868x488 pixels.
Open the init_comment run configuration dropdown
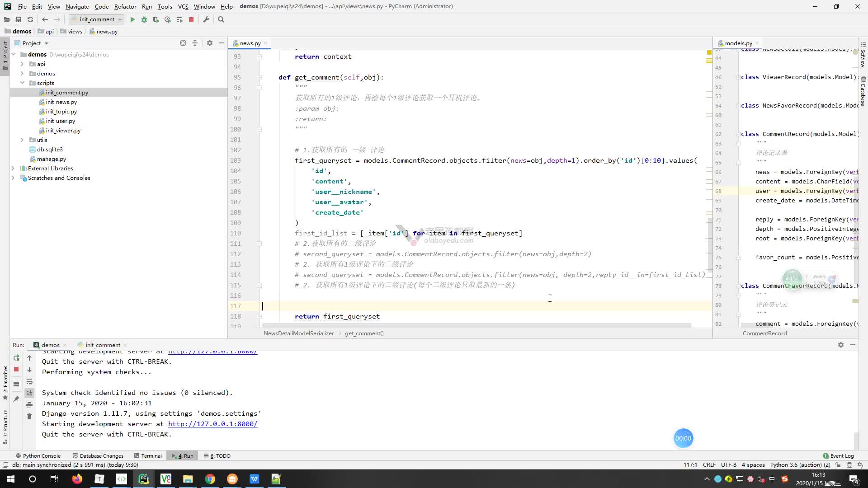96,19
